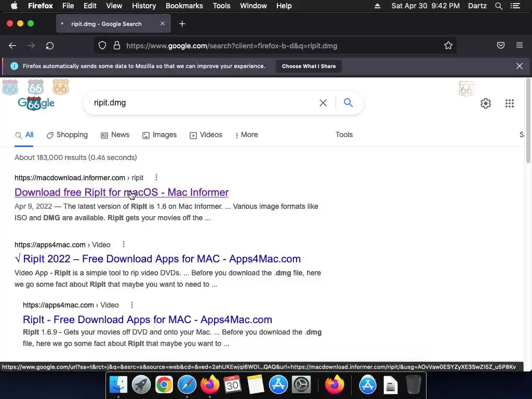Open Control Center list icon in menu bar
The width and height of the screenshot is (532, 399).
click(x=515, y=6)
